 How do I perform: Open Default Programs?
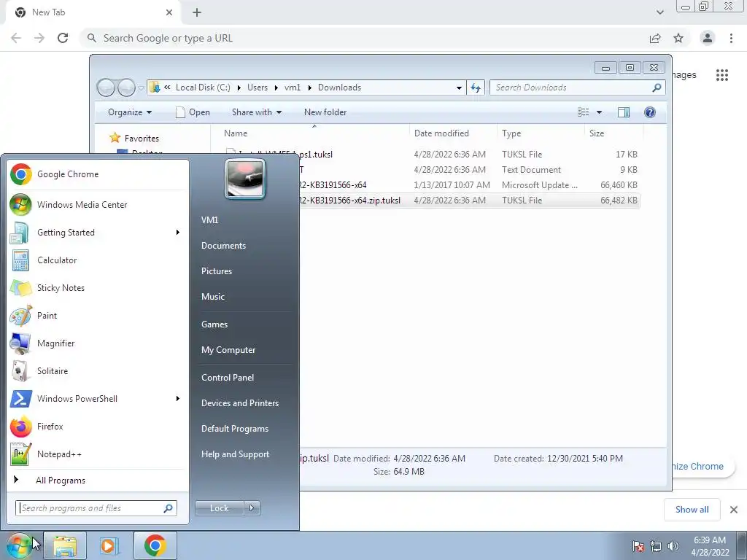pos(235,429)
